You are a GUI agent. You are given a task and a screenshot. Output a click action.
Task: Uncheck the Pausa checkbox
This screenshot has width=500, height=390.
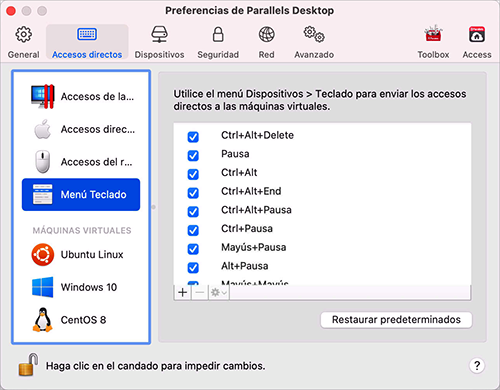click(x=193, y=155)
